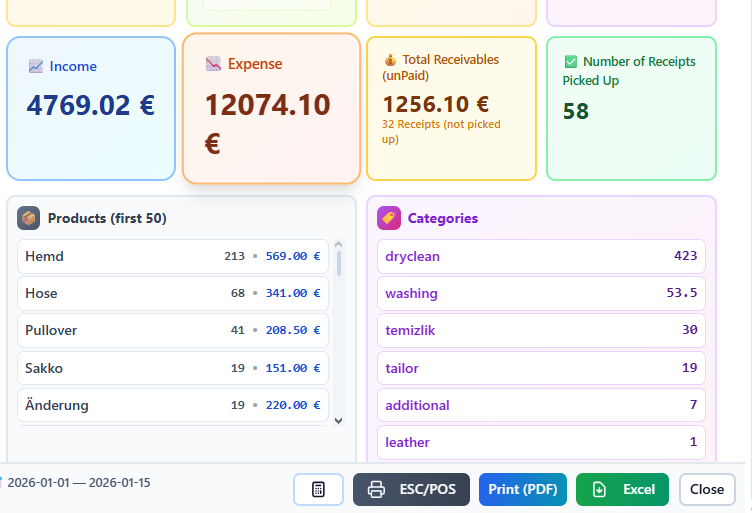Click the washing count 53.5

(682, 292)
